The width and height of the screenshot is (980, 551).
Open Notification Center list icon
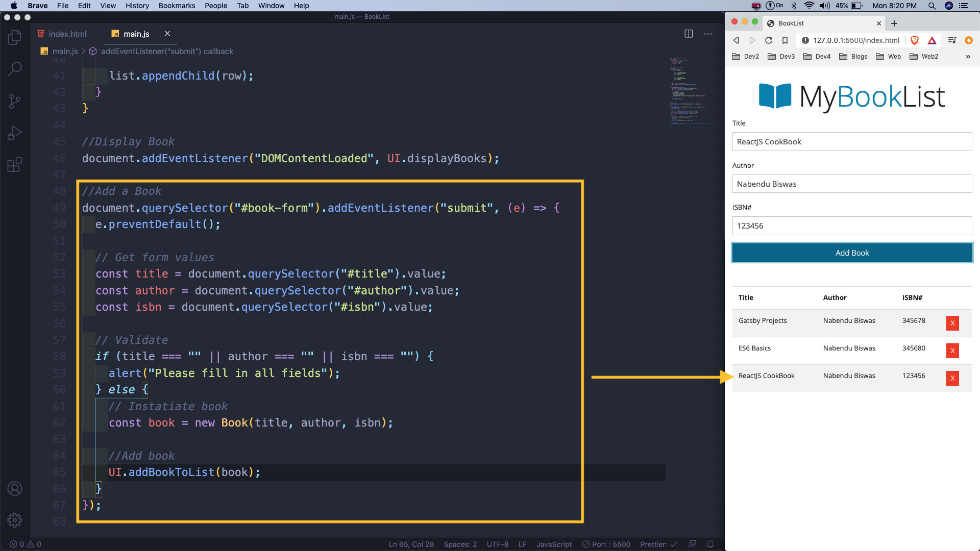pyautogui.click(x=964, y=6)
